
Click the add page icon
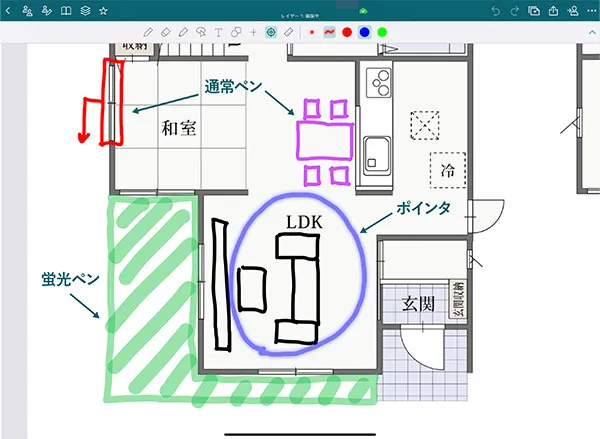click(x=534, y=11)
